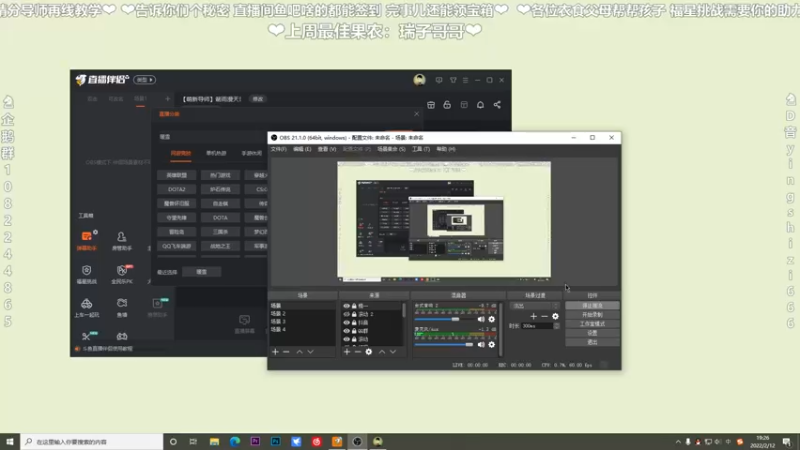The height and width of the screenshot is (450, 800).
Task: Open 直播弹幕 icon at bottom of 直播伴侣
Action: point(244,323)
